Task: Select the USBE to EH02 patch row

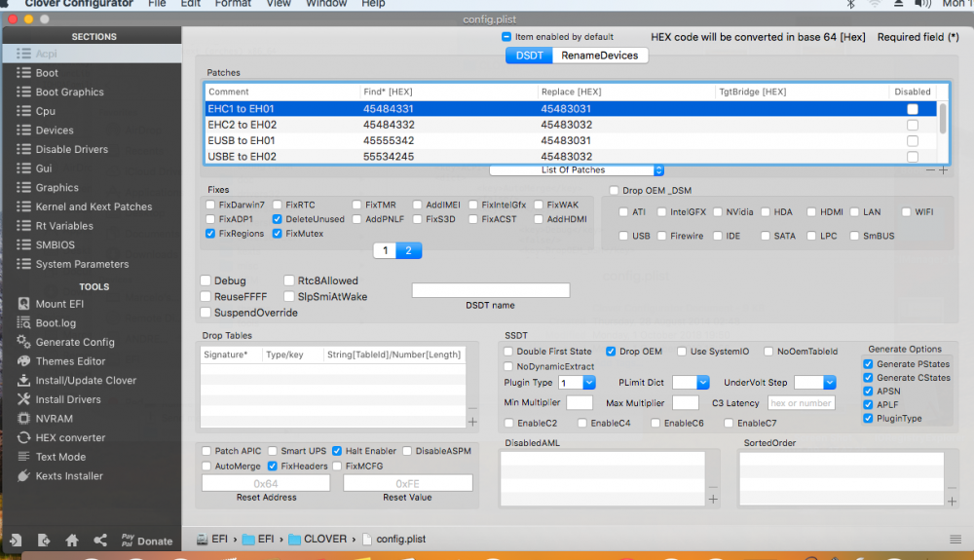Action: (x=572, y=157)
